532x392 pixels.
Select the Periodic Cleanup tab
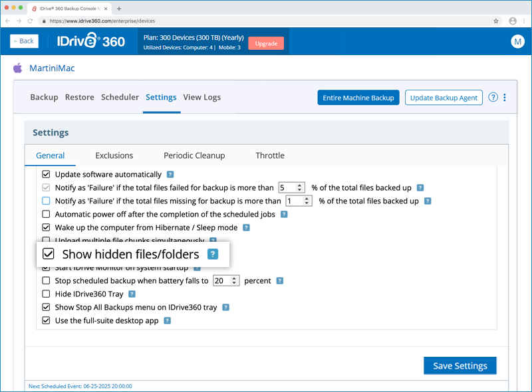click(194, 155)
